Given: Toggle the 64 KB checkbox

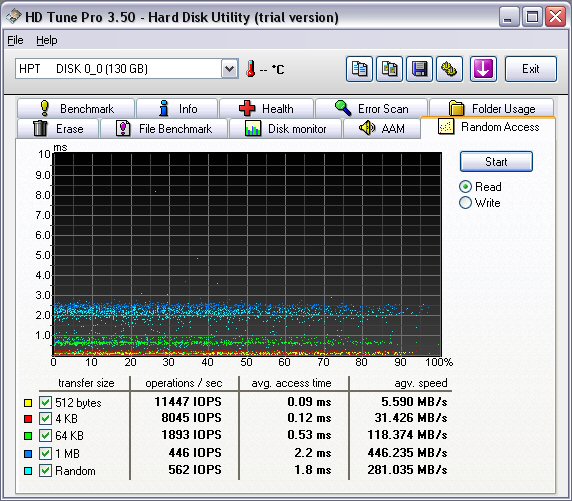Looking at the screenshot, I should pyautogui.click(x=45, y=435).
